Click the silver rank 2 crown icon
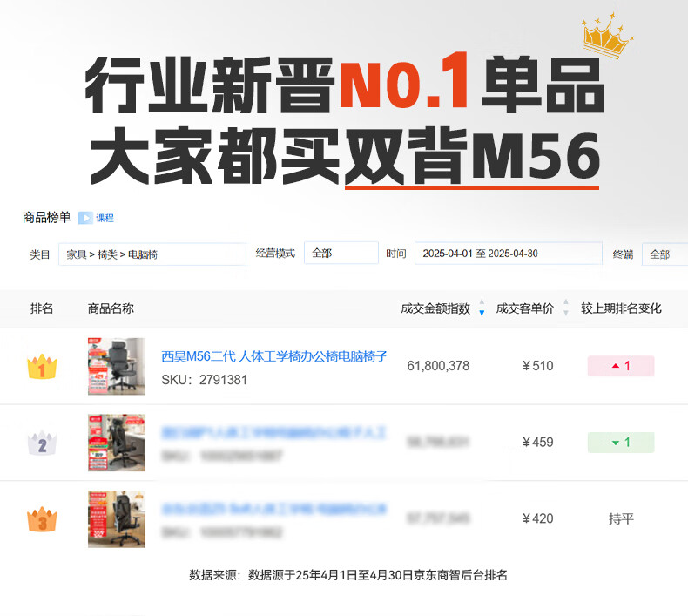The image size is (688, 616). pos(42,443)
